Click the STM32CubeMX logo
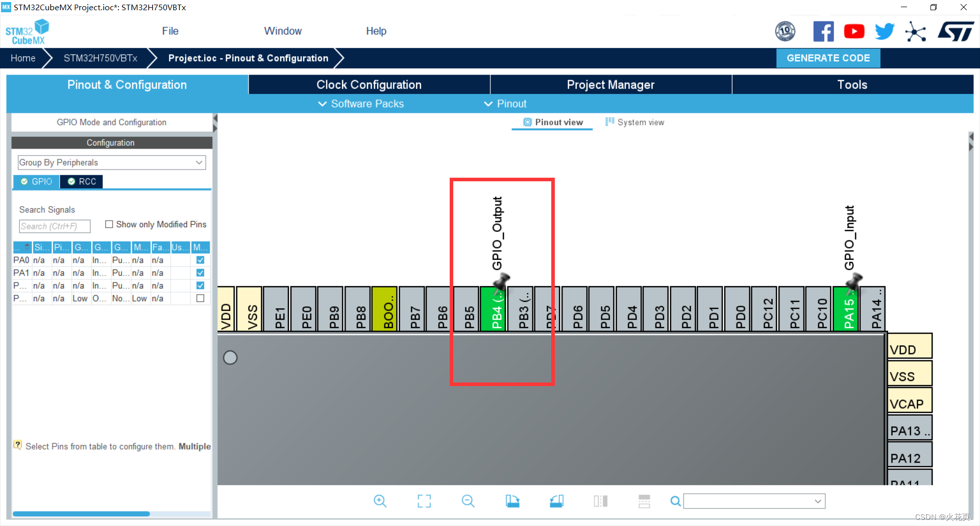Viewport: 980px width, 526px height. point(27,32)
